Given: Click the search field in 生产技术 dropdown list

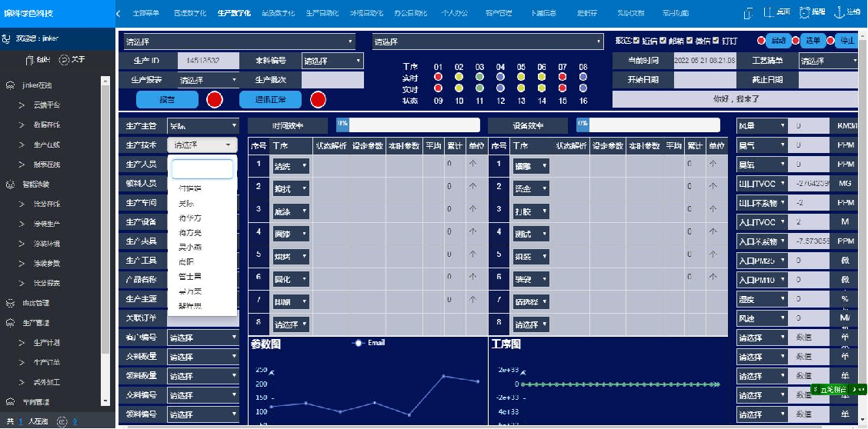Looking at the screenshot, I should (x=202, y=169).
